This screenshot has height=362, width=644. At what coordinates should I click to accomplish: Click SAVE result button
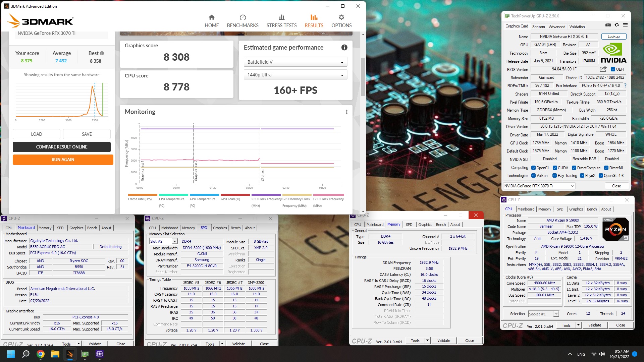coord(87,134)
